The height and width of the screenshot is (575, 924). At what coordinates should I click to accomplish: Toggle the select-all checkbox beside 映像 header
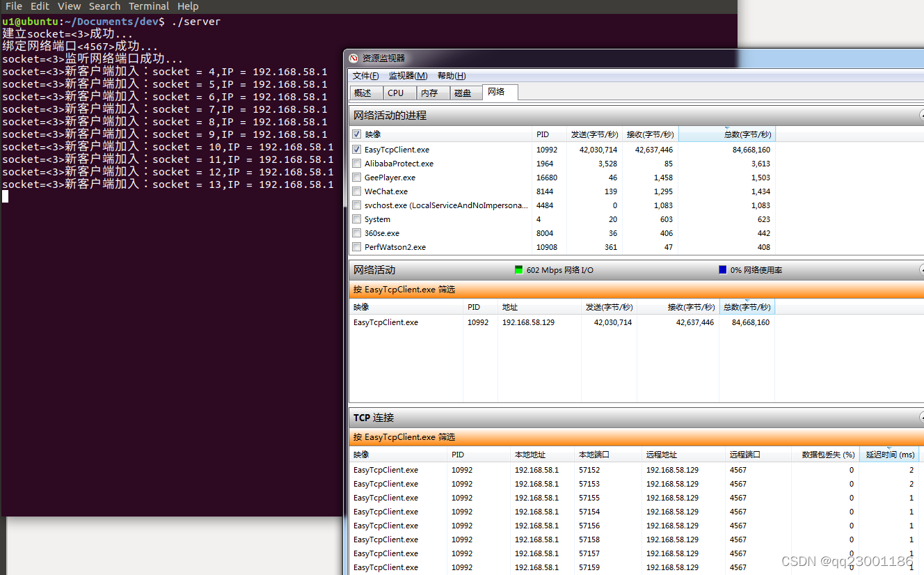point(356,134)
